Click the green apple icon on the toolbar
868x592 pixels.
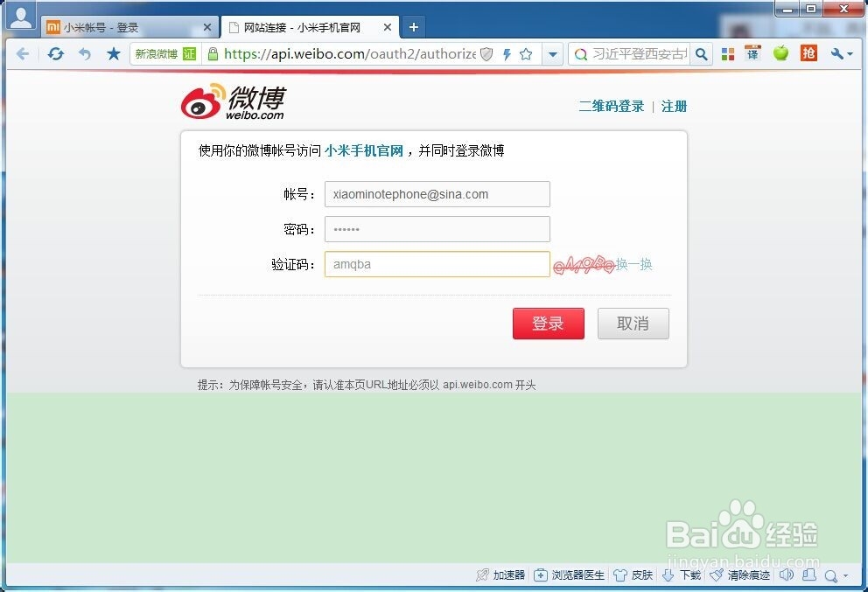780,53
